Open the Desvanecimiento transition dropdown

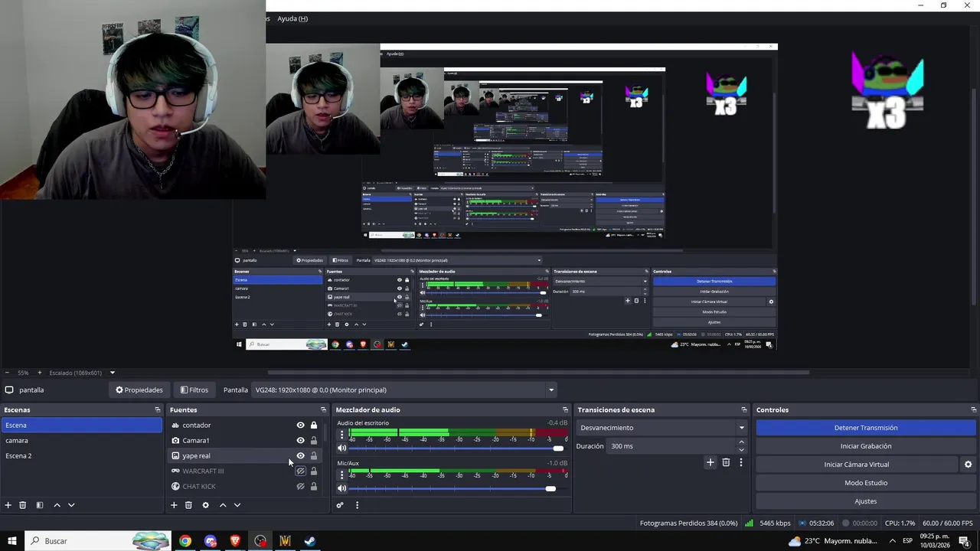pos(661,428)
